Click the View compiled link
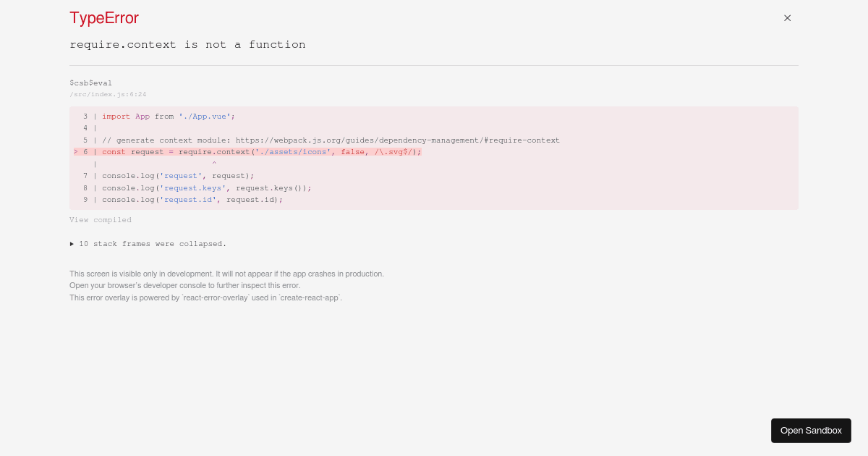 [101, 220]
